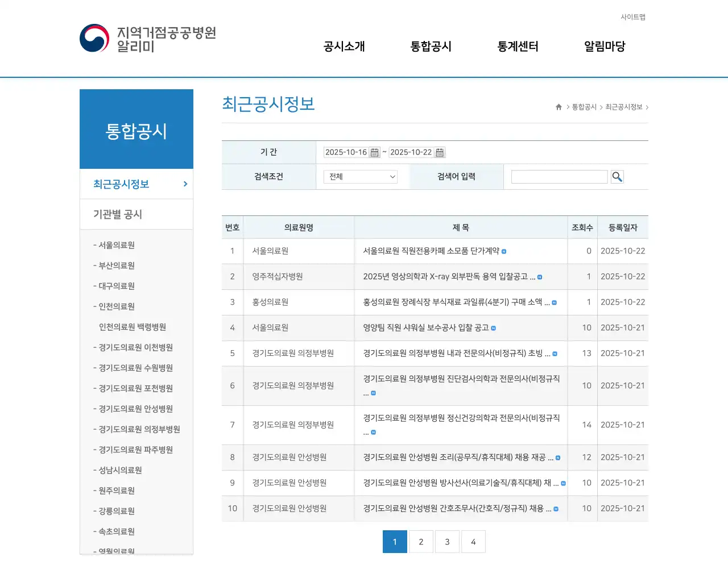The width and height of the screenshot is (728, 582).
Task: Go to page 2 of the results
Action: point(421,541)
